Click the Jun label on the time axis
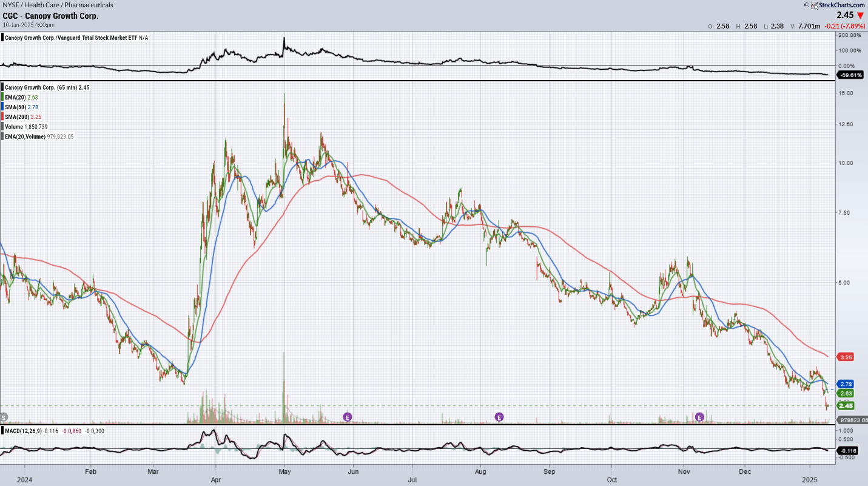This screenshot has width=868, height=486. (x=354, y=470)
